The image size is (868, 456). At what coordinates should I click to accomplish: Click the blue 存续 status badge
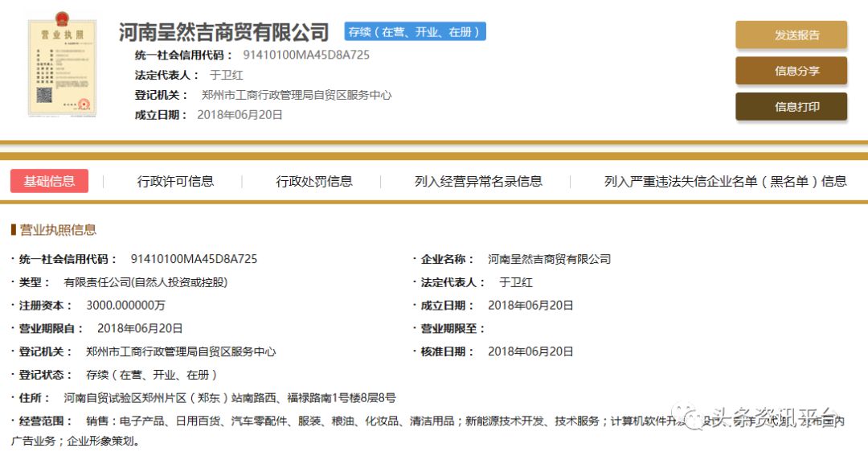416,32
